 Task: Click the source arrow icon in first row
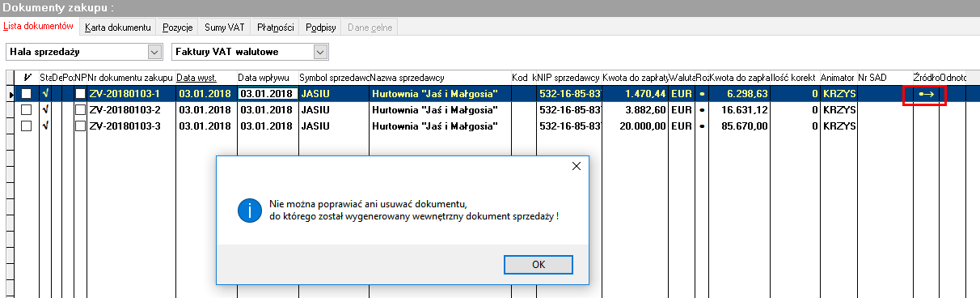926,94
